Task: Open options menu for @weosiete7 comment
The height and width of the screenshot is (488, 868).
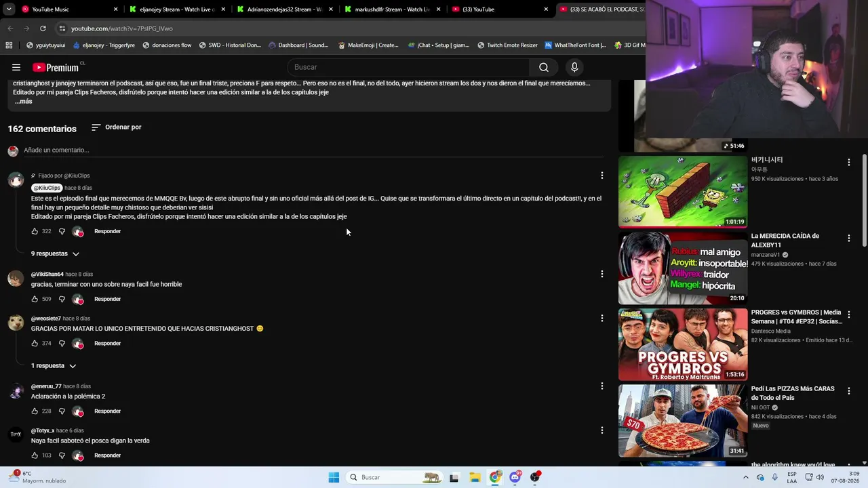Action: pyautogui.click(x=601, y=318)
